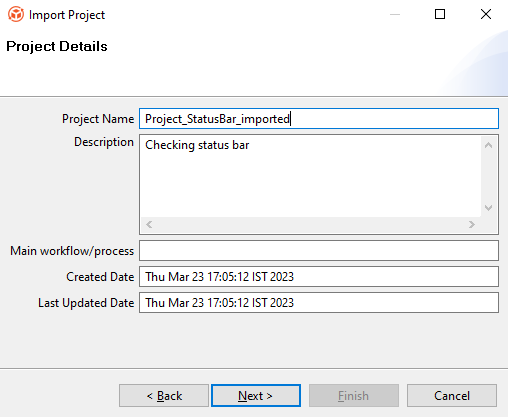Maximize the Import Project window
The height and width of the screenshot is (417, 508).
pos(440,14)
